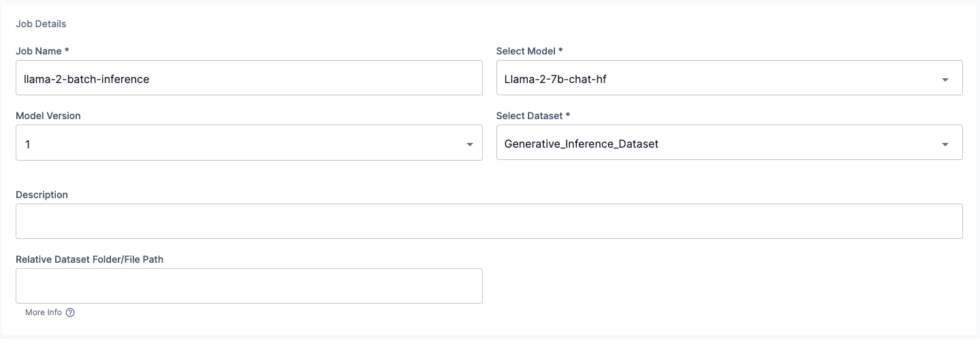Click the Job Name field label
This screenshot has height=339, width=980.
(x=42, y=51)
